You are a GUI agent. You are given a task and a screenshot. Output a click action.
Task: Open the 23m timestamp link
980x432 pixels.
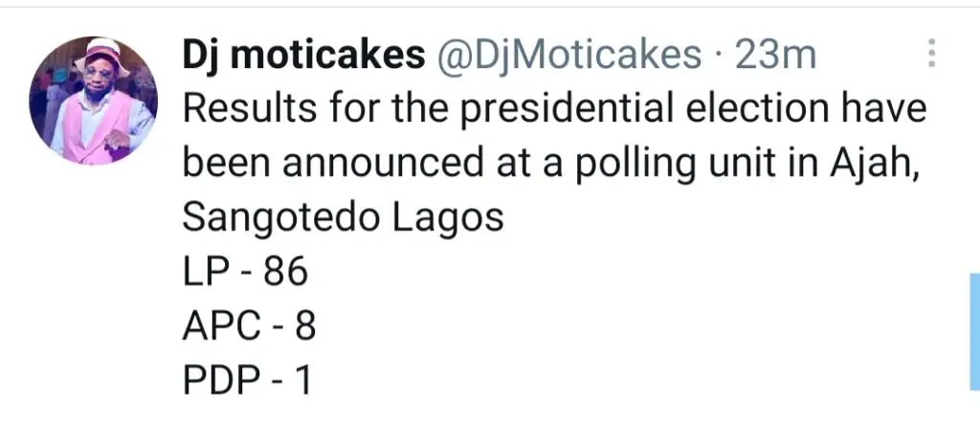(x=775, y=57)
